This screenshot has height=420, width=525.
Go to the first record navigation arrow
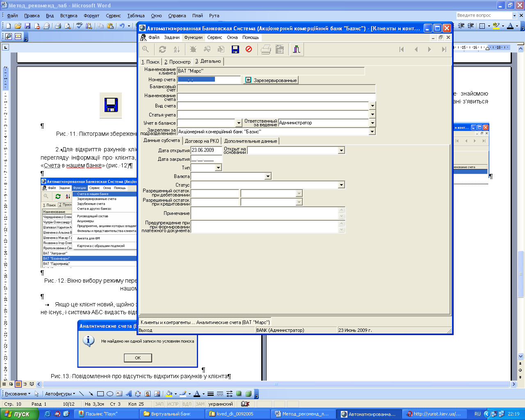(x=402, y=49)
